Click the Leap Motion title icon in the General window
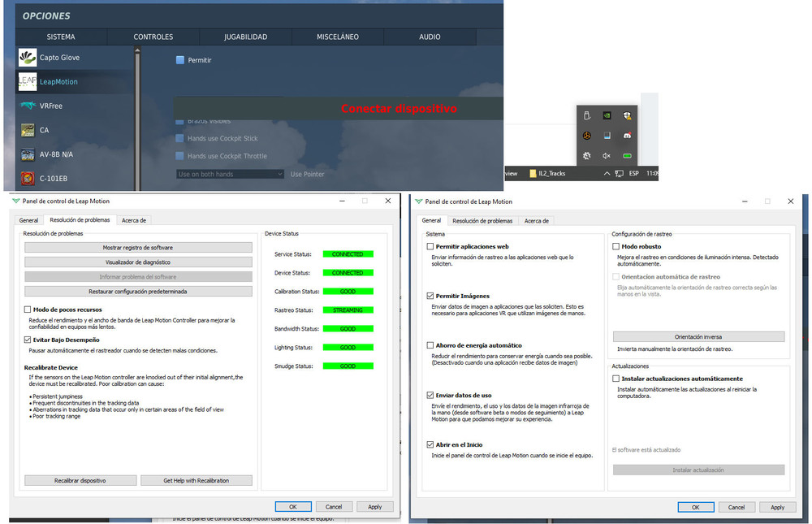Screen dimensions: 812x524 click(x=418, y=201)
